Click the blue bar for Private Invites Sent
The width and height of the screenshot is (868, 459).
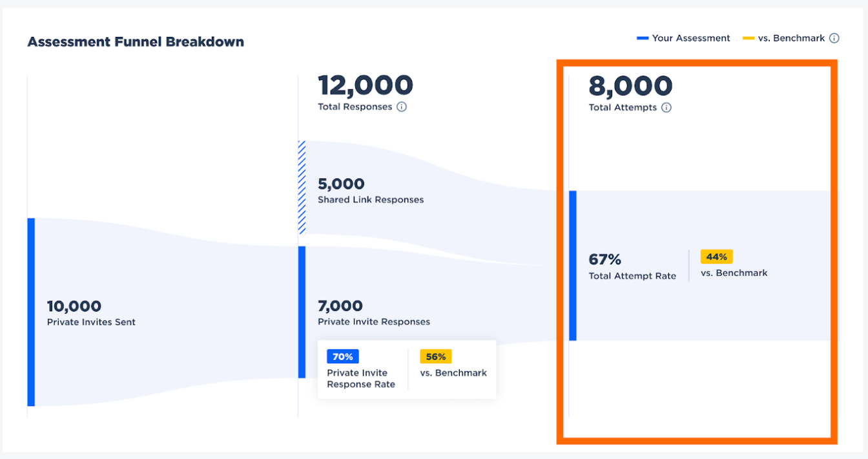(x=31, y=312)
